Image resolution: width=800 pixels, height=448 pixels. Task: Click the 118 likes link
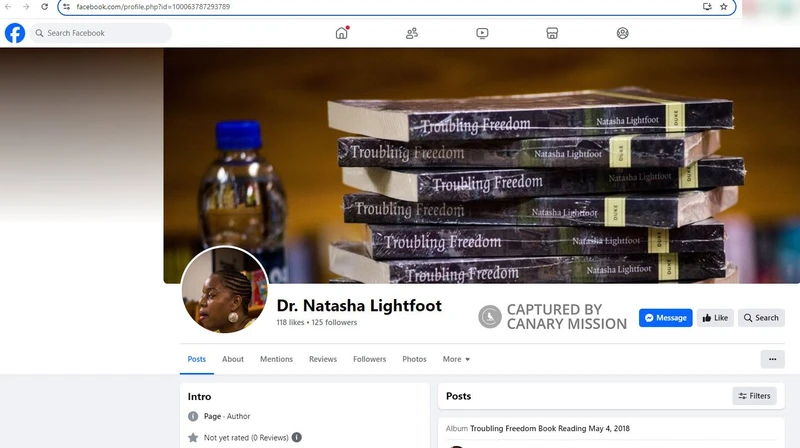click(290, 322)
